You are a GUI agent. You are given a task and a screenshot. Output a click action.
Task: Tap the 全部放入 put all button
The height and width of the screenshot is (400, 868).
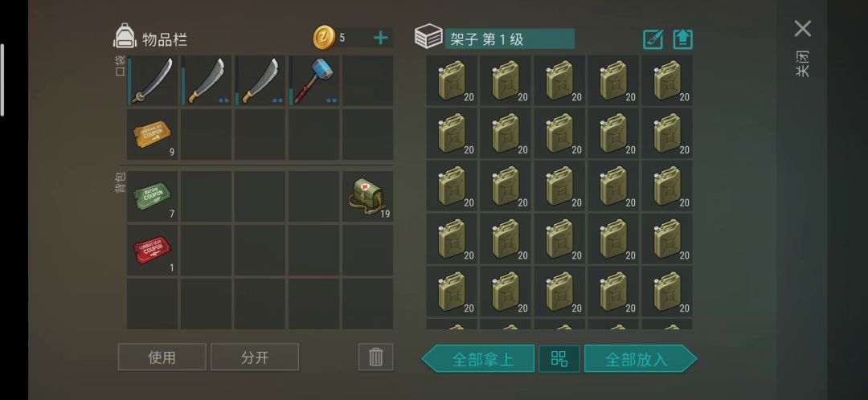(x=641, y=358)
